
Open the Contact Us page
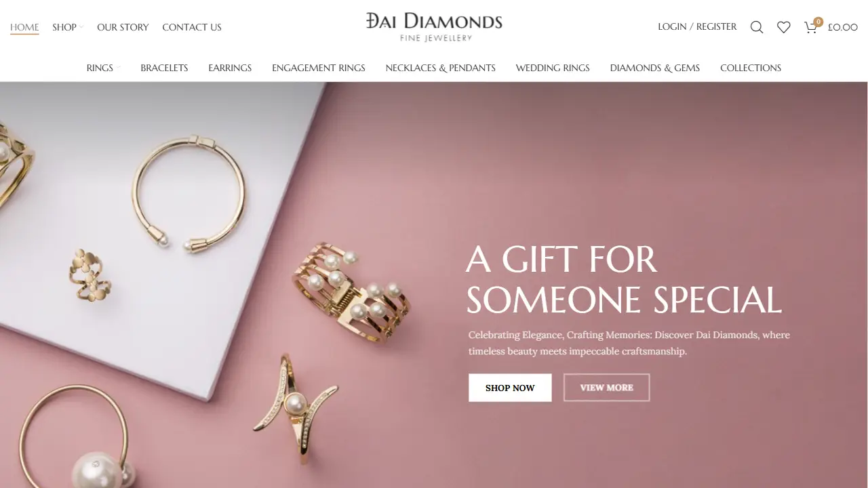pos(192,27)
